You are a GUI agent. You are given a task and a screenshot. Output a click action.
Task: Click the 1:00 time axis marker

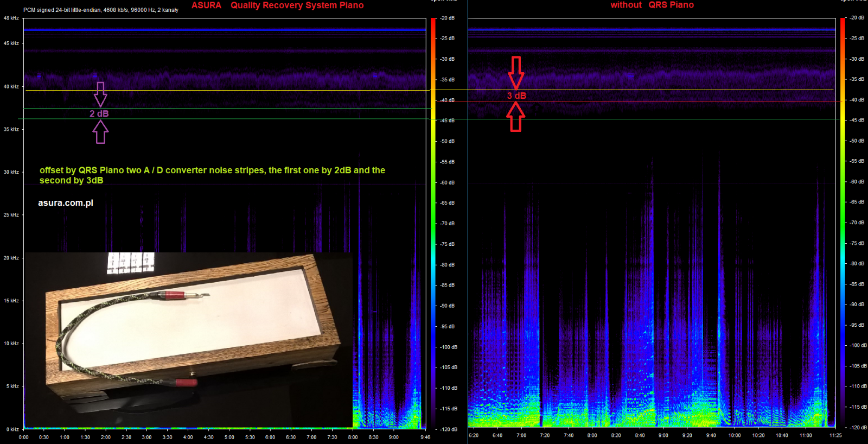point(65,437)
